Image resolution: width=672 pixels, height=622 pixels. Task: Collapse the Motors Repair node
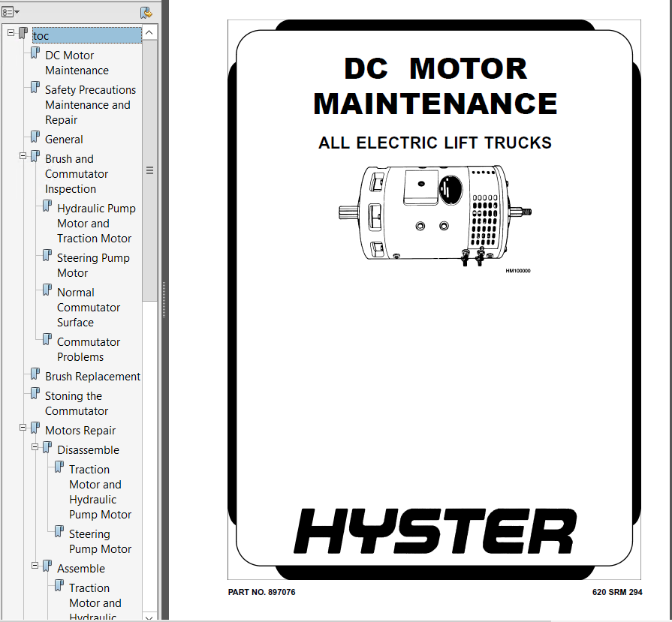click(23, 428)
